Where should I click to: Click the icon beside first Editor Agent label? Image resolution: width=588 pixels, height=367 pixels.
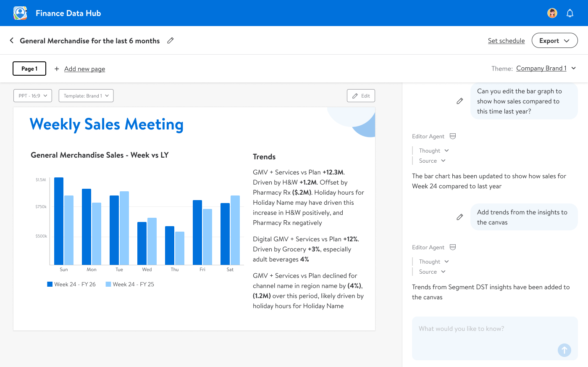click(x=453, y=136)
